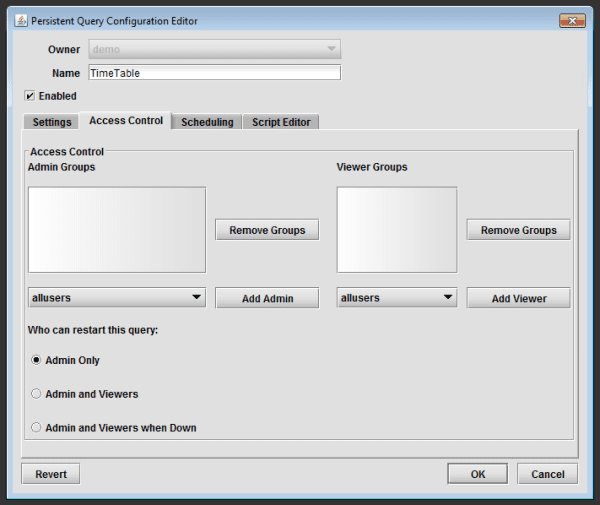
Task: Expand the admin group allusers dropdown
Action: [x=117, y=298]
